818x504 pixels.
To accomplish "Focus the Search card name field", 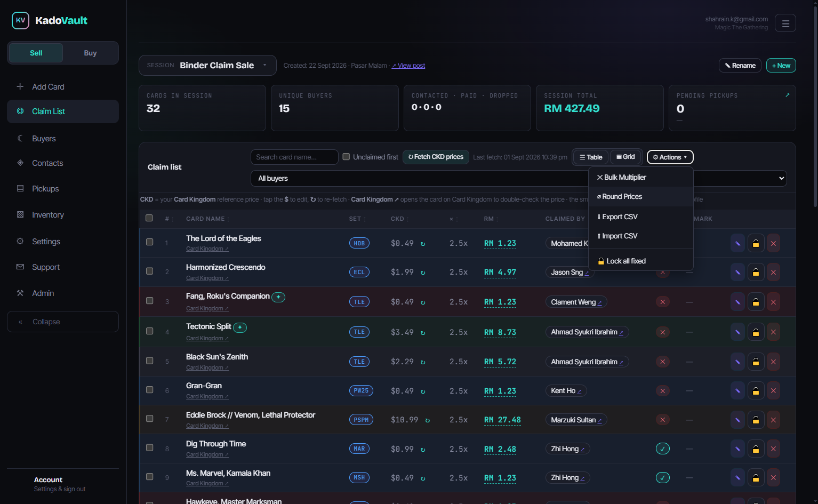I will pyautogui.click(x=294, y=157).
